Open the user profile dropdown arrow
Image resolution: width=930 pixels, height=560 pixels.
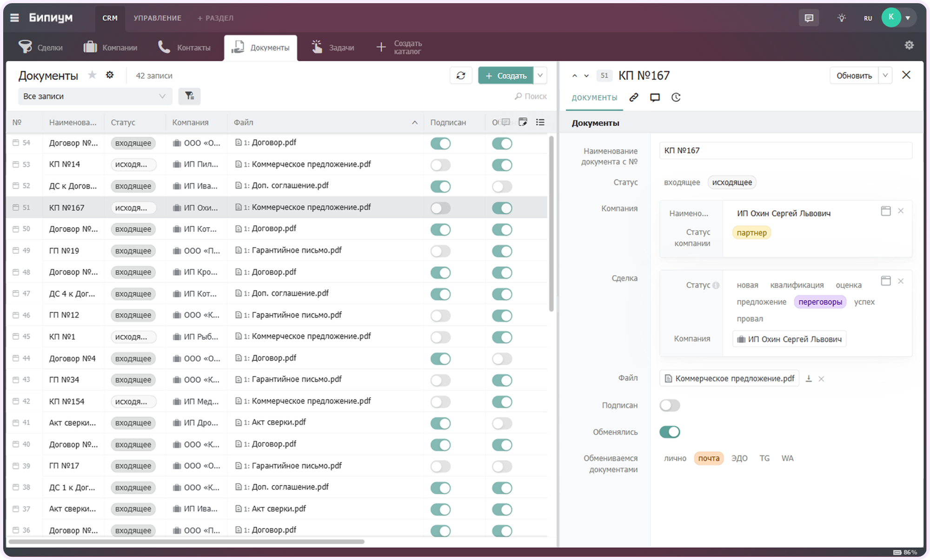click(908, 18)
